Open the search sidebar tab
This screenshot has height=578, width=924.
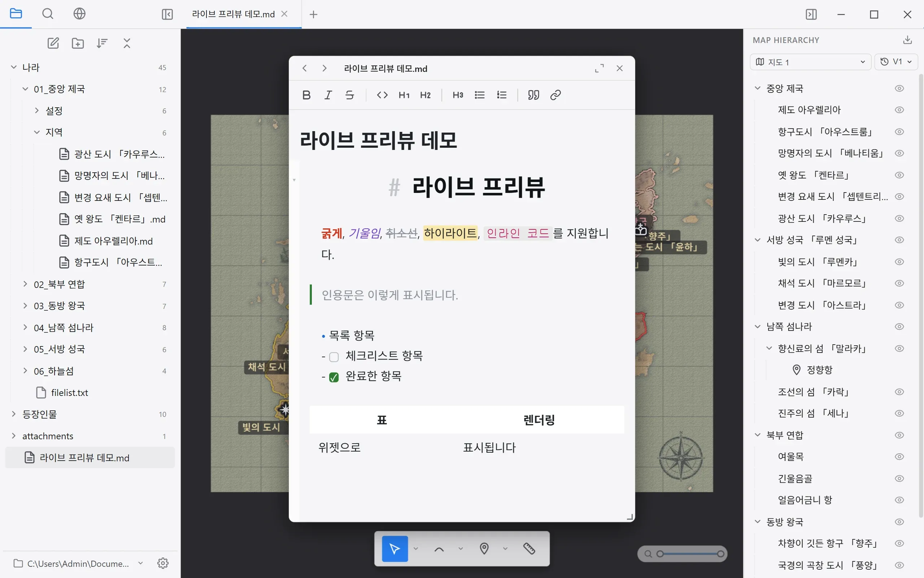[48, 14]
